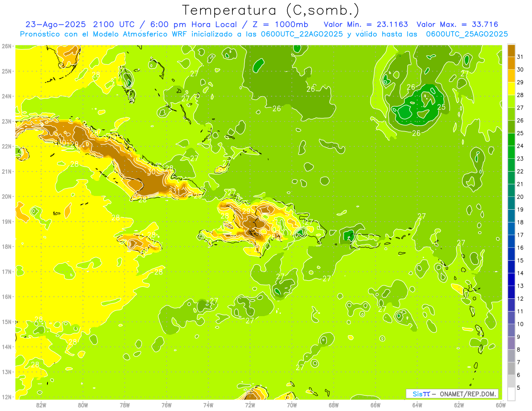Viewport: 532px width, 411px height.
Task: Click the 74W longitude axis label
Action: [x=208, y=404]
